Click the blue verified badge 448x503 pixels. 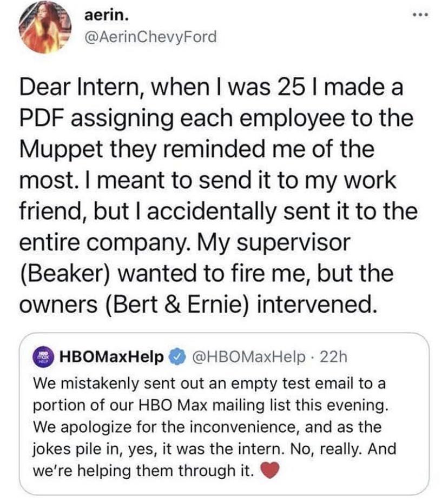click(x=176, y=357)
